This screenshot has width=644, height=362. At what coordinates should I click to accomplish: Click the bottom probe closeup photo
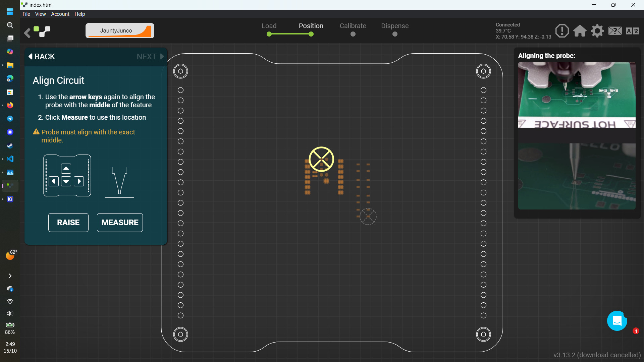coord(577,176)
